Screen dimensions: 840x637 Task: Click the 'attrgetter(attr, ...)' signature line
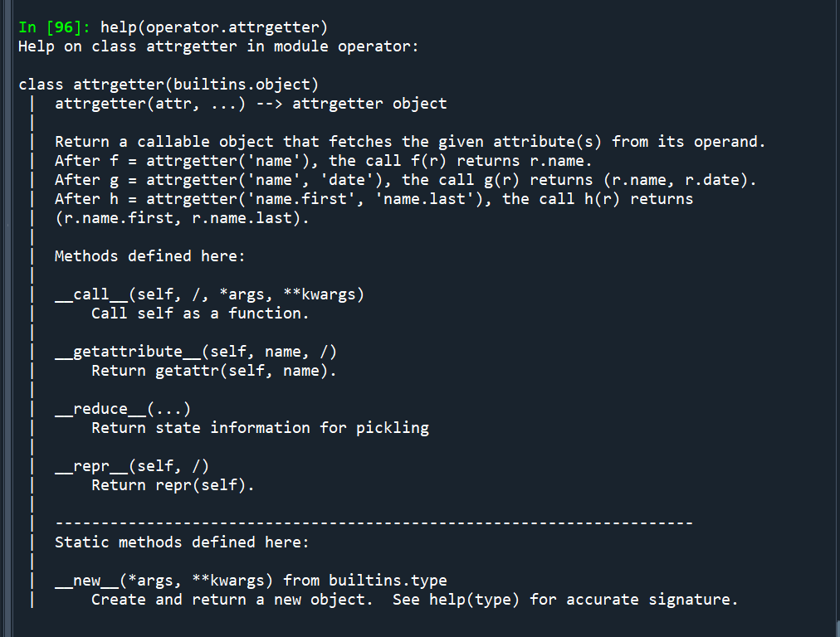(251, 104)
